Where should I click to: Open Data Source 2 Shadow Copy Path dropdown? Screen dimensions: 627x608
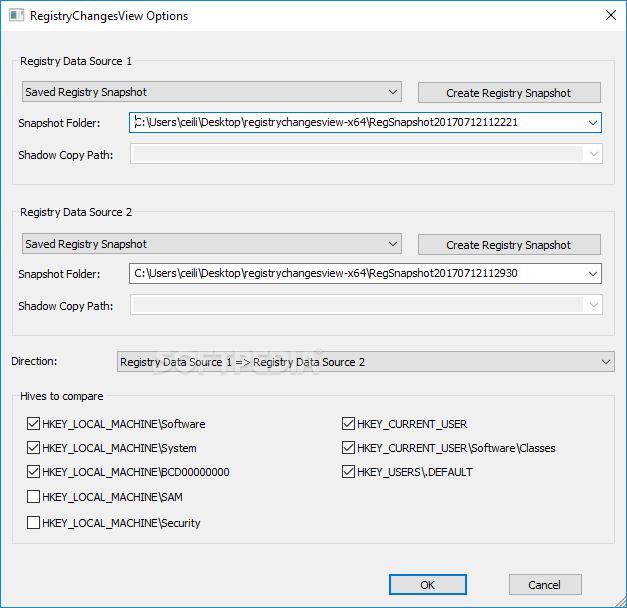click(x=593, y=305)
